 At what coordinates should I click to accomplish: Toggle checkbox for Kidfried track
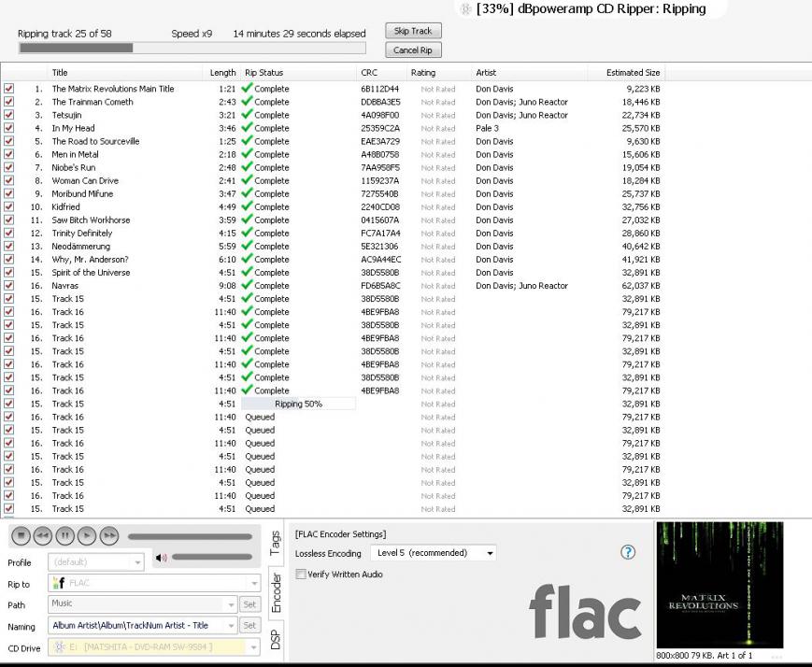click(8, 206)
